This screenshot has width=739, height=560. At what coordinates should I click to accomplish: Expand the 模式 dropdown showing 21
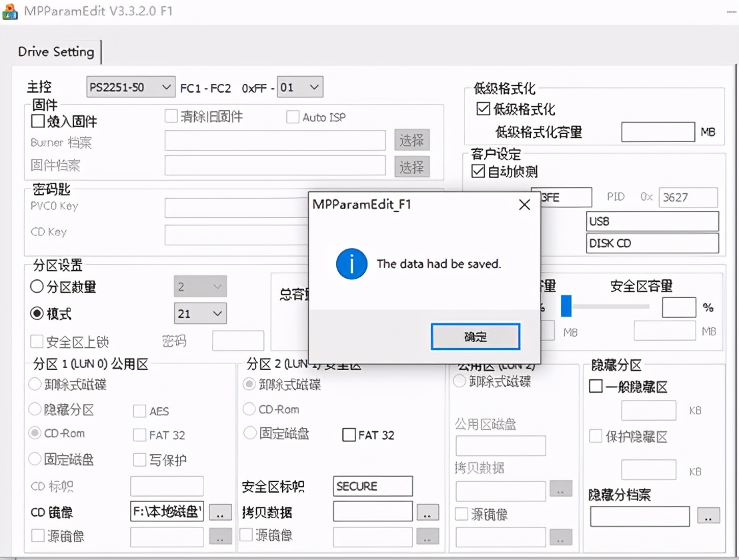point(200,313)
